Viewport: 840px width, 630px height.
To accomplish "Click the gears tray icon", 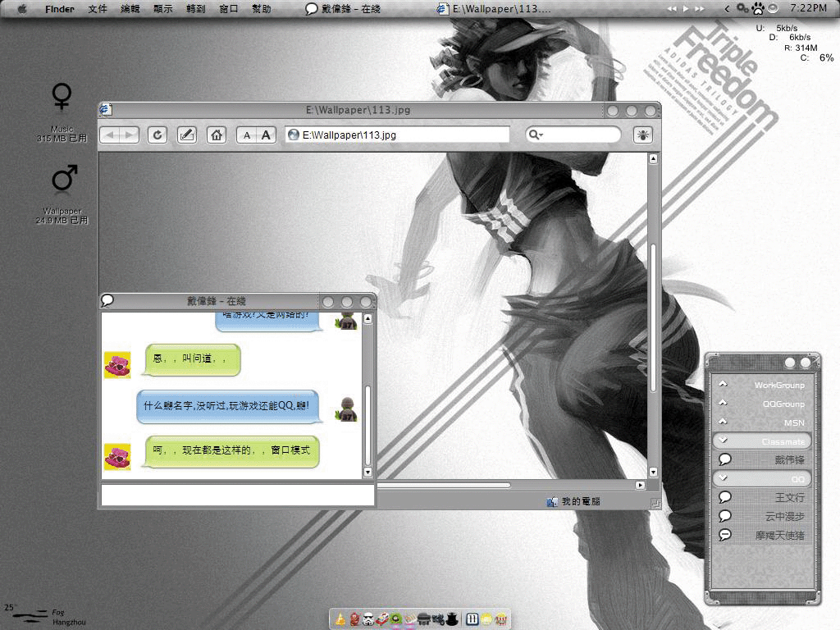I will coord(743,8).
